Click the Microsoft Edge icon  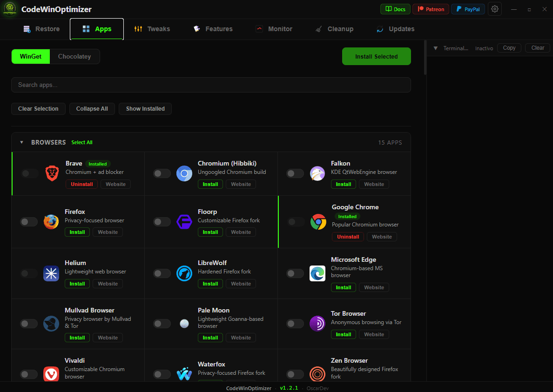pos(317,273)
